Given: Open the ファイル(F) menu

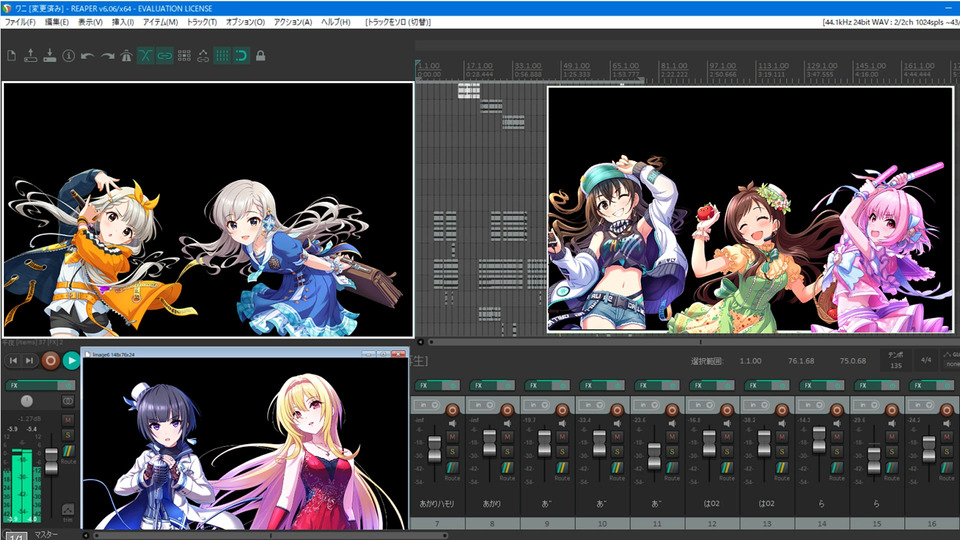Looking at the screenshot, I should tap(20, 22).
